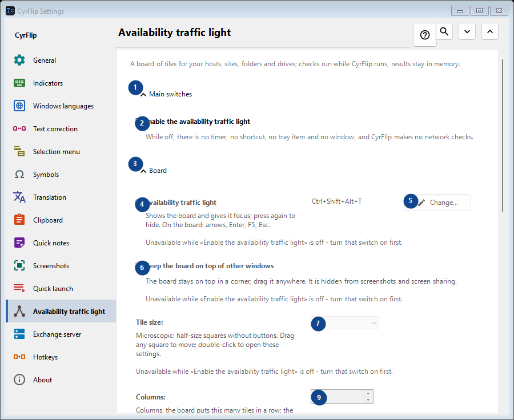Maximize the CyrFlip Settings window
This screenshot has width=514, height=420.
479,11
